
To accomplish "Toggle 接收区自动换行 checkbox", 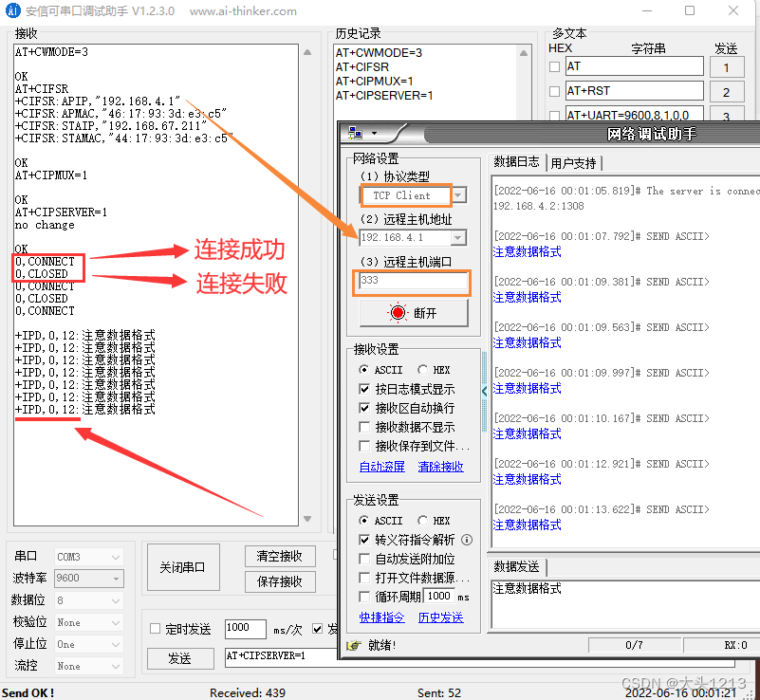I will [364, 408].
